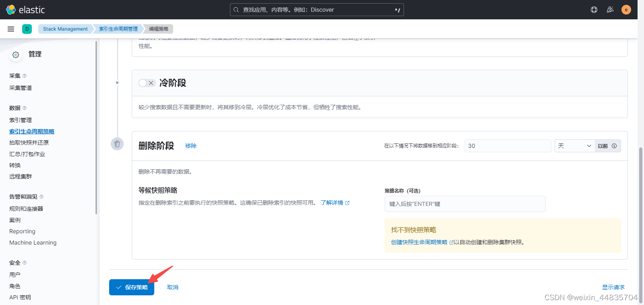The image size is (644, 305).
Task: Open API 密钥 in sidebar
Action: tap(20, 297)
